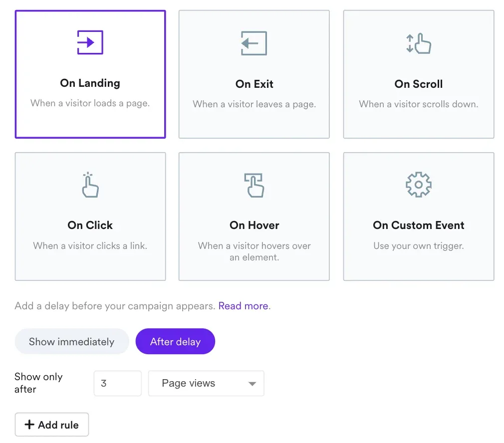Select the On Hover trigger card
504x443 pixels.
click(x=254, y=216)
